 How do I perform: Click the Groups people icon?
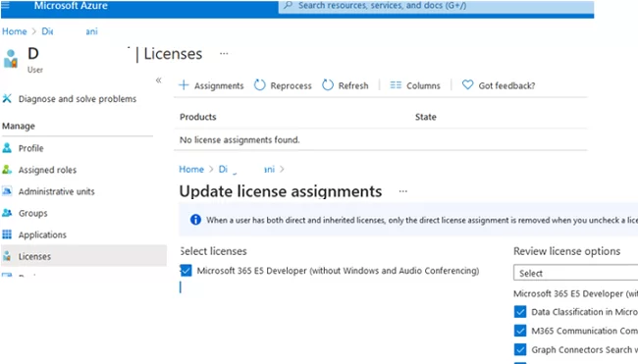click(x=7, y=213)
